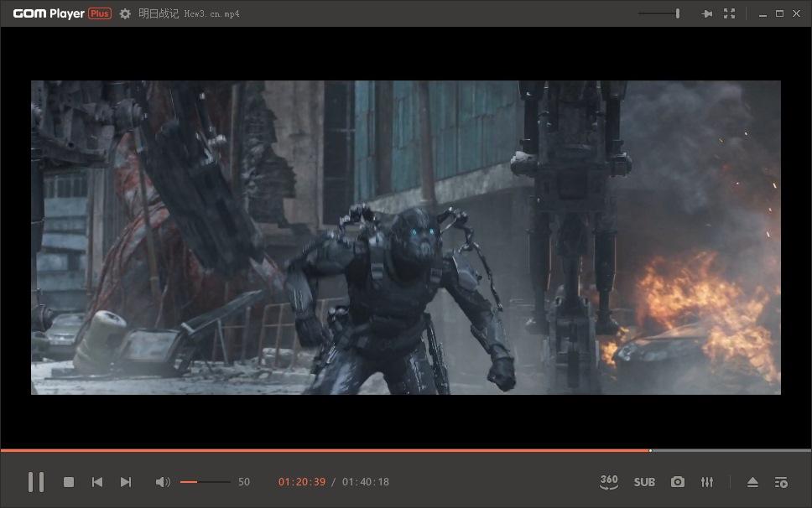Click the GOM Player Plus logo
Image resolution: width=812 pixels, height=508 pixels.
click(x=62, y=13)
